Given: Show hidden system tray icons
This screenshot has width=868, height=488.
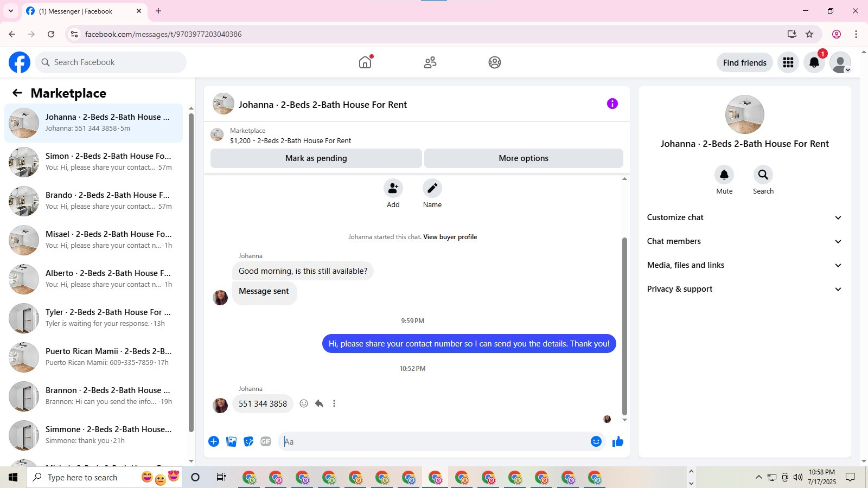Looking at the screenshot, I should [x=758, y=477].
